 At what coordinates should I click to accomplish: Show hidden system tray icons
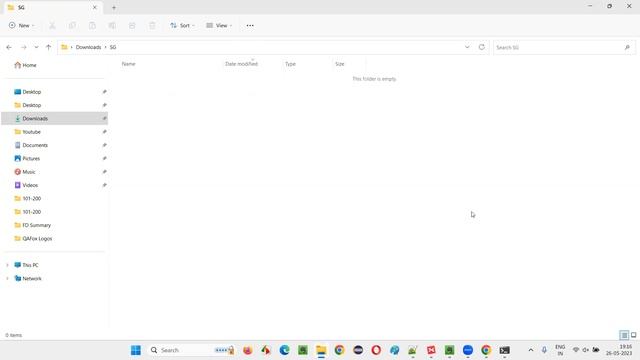531,350
